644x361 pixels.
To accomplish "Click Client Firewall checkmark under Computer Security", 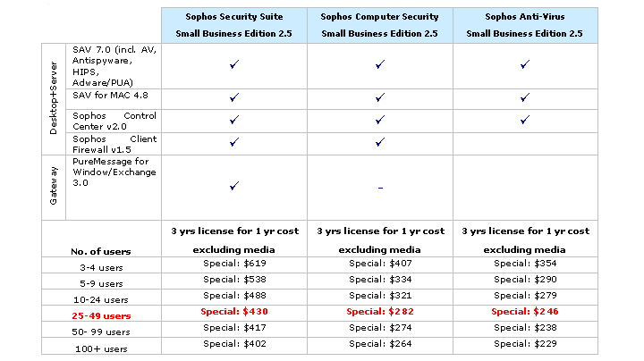I will (x=380, y=141).
